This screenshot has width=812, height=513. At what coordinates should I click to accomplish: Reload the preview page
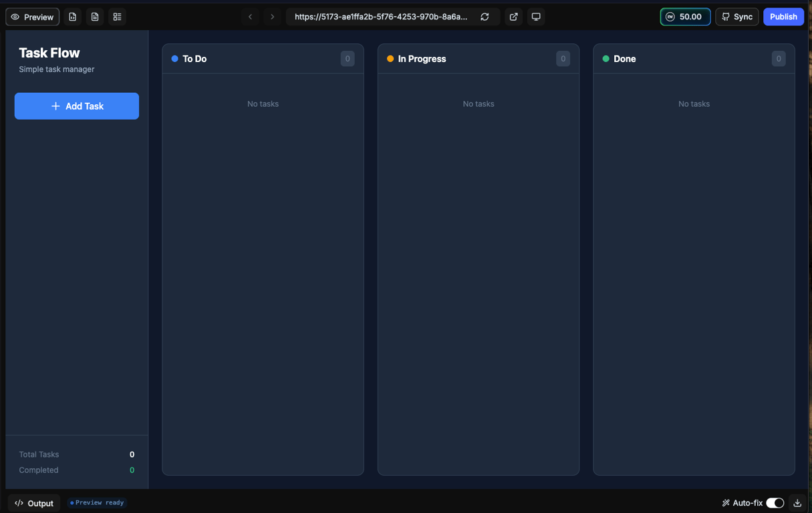(485, 17)
